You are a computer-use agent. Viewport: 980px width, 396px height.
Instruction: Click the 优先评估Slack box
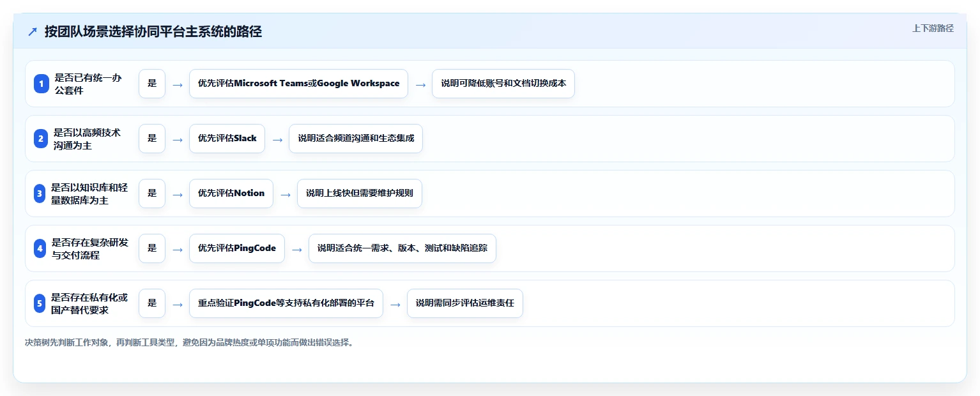pyautogui.click(x=227, y=139)
